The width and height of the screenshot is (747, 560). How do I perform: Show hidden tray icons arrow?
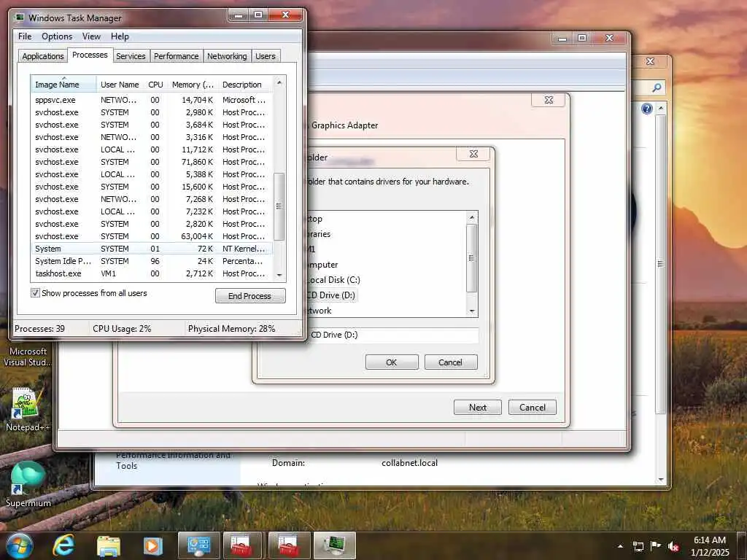pyautogui.click(x=620, y=546)
